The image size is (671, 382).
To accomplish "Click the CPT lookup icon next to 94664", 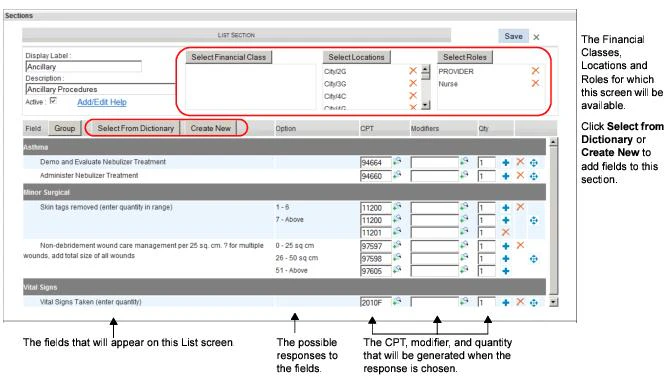I will 398,162.
